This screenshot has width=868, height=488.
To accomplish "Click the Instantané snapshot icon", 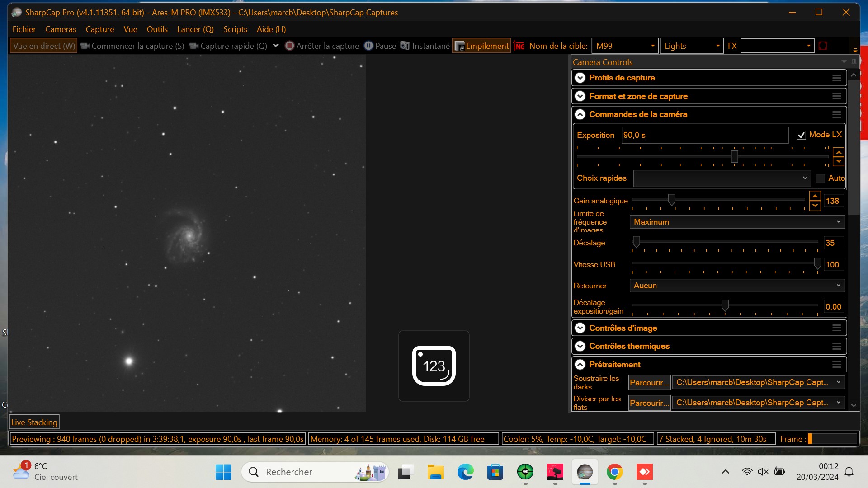I will [x=405, y=46].
